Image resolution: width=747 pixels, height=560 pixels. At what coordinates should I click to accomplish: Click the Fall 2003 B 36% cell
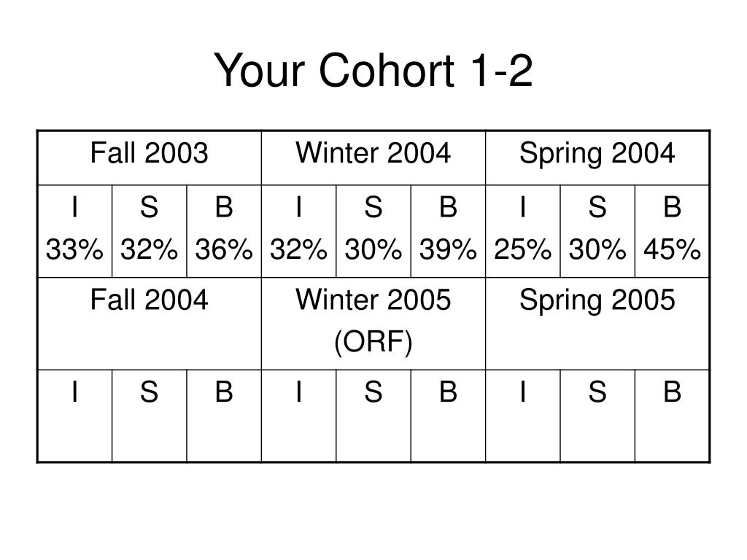click(x=224, y=231)
